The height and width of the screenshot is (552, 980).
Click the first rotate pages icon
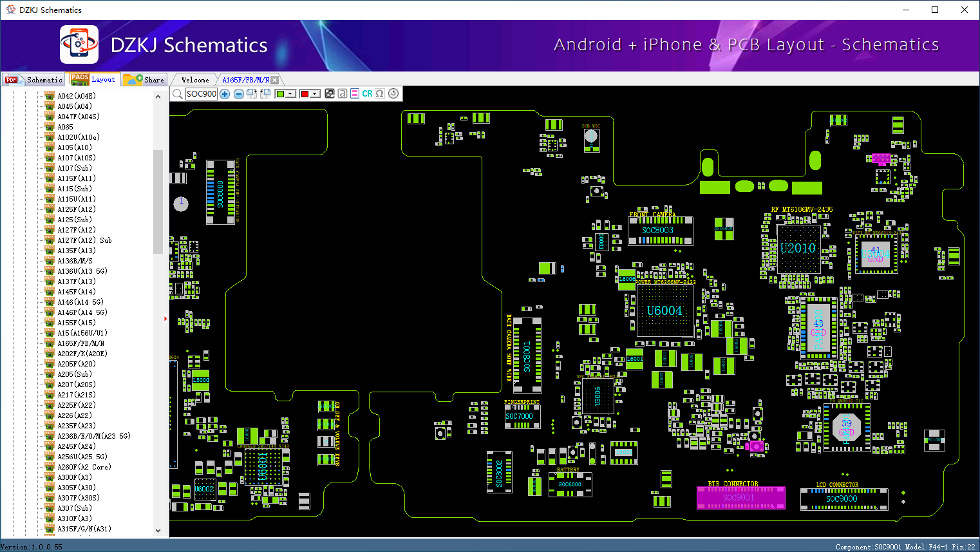(252, 94)
